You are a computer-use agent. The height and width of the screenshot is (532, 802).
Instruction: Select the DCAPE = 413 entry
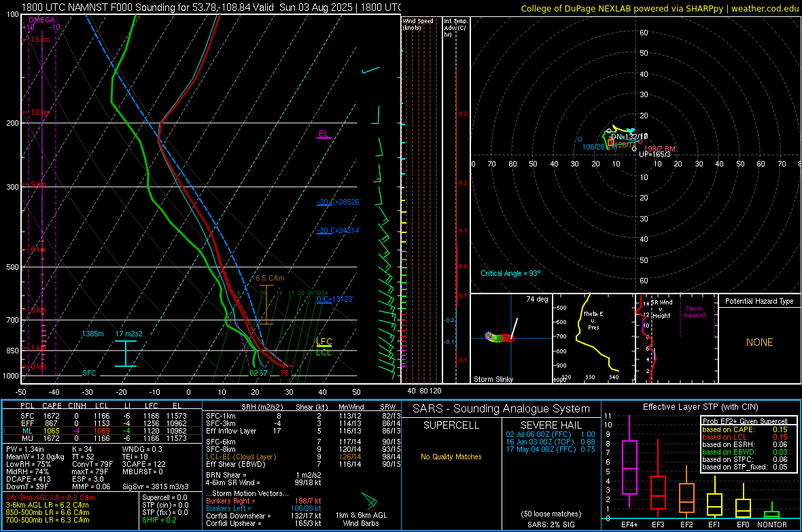28,479
